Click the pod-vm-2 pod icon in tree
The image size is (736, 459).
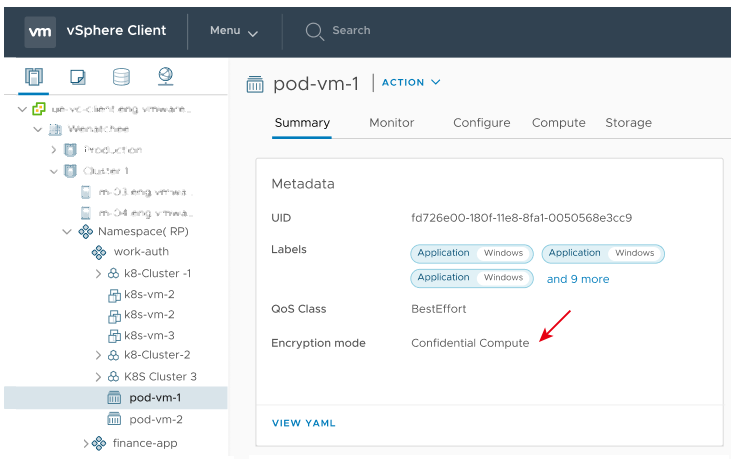114,419
